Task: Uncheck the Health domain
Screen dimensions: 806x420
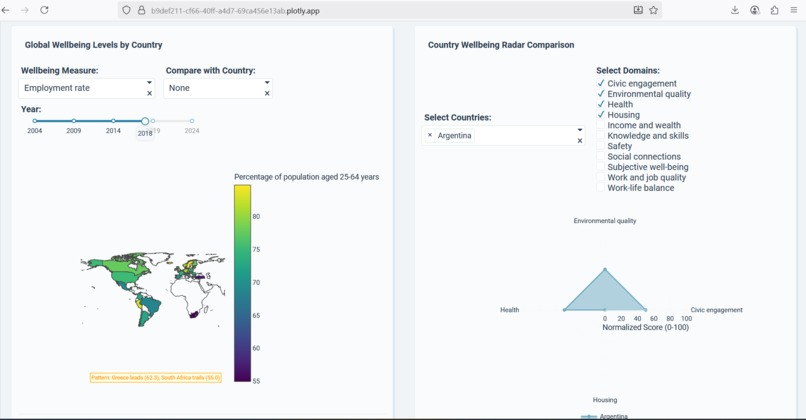Action: 600,104
